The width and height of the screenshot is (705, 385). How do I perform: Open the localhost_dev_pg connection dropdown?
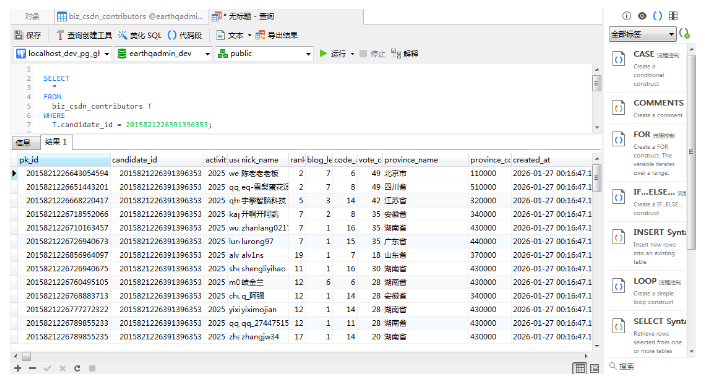pyautogui.click(x=62, y=54)
